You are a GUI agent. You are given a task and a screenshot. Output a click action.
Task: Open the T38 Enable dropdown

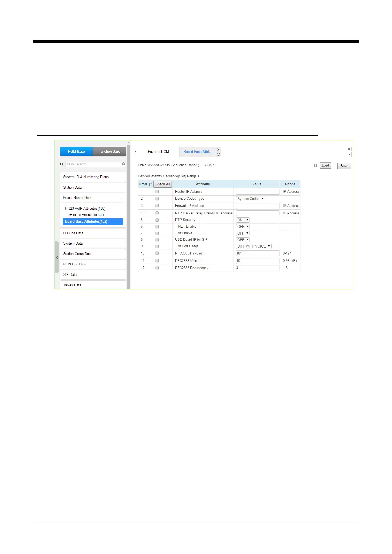tap(243, 233)
